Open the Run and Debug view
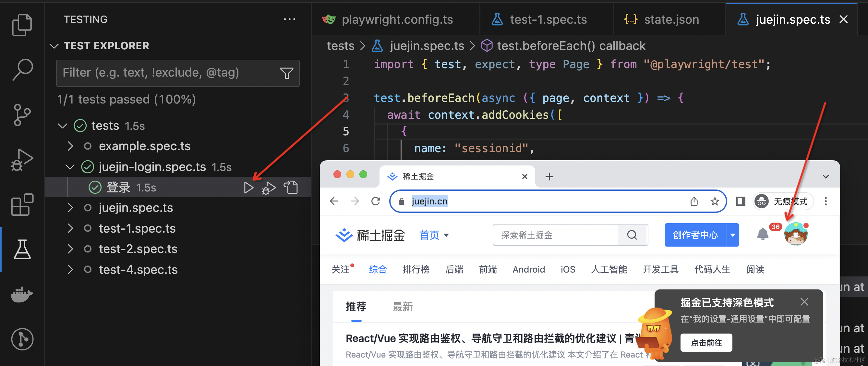Screen dimensions: 868x366 tap(22, 160)
